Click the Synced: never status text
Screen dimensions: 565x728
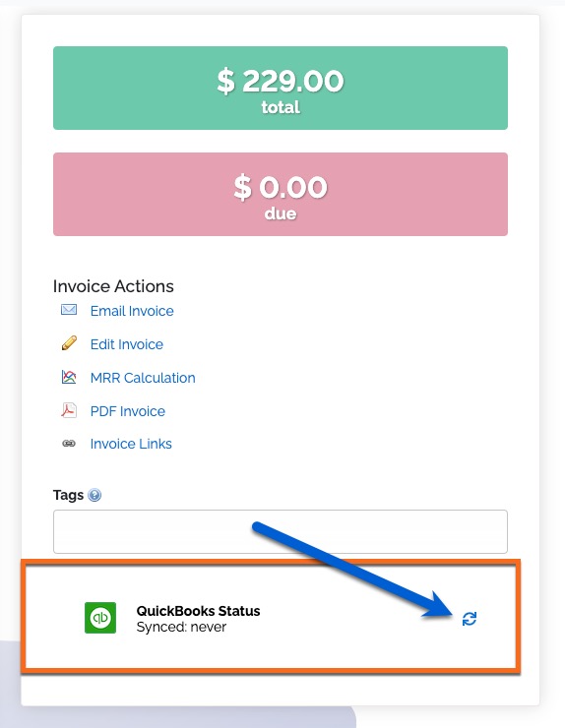(181, 627)
